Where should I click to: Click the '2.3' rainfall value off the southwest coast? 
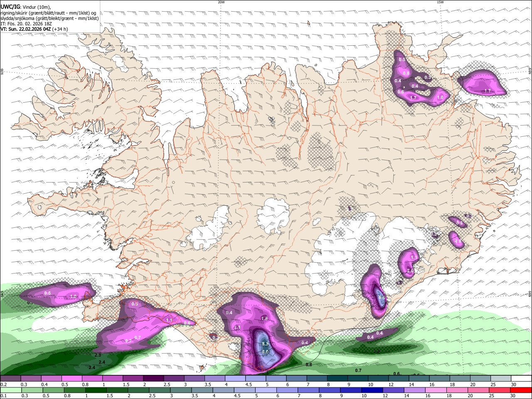pyautogui.click(x=98, y=355)
